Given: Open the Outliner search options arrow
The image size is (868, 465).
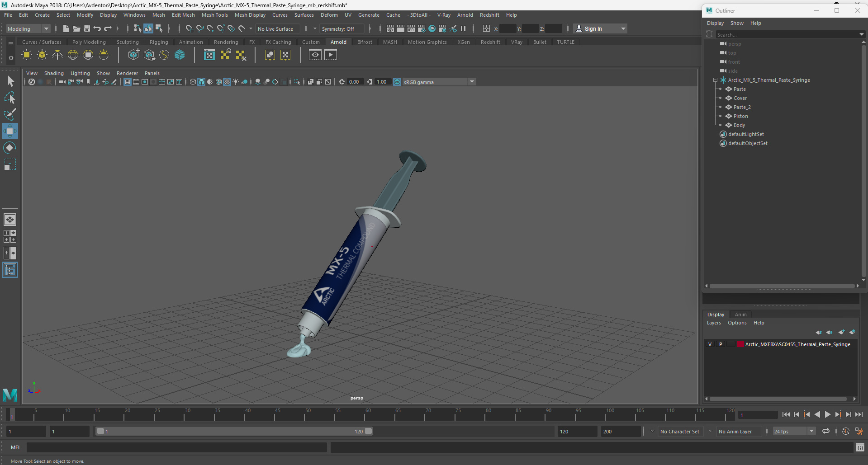Looking at the screenshot, I should (861, 34).
